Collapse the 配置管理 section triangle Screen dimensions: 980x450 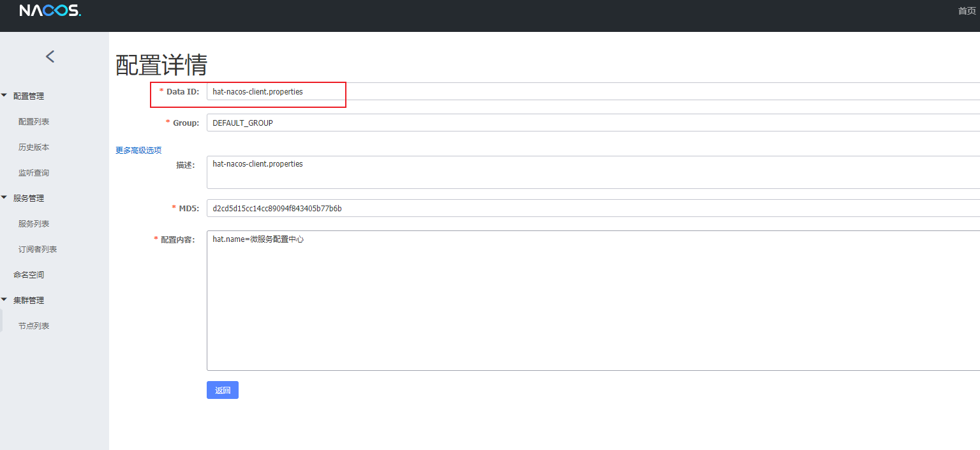pos(6,95)
